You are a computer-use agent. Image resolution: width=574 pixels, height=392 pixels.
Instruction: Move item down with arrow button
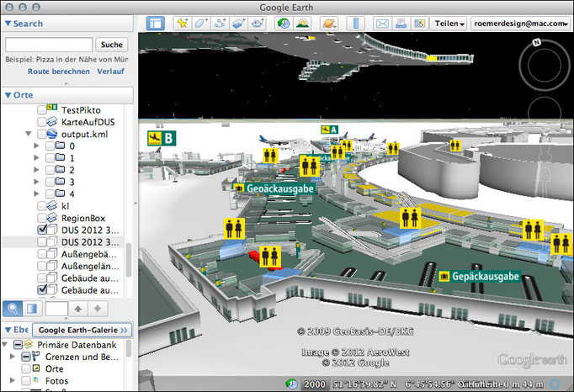[x=98, y=309]
